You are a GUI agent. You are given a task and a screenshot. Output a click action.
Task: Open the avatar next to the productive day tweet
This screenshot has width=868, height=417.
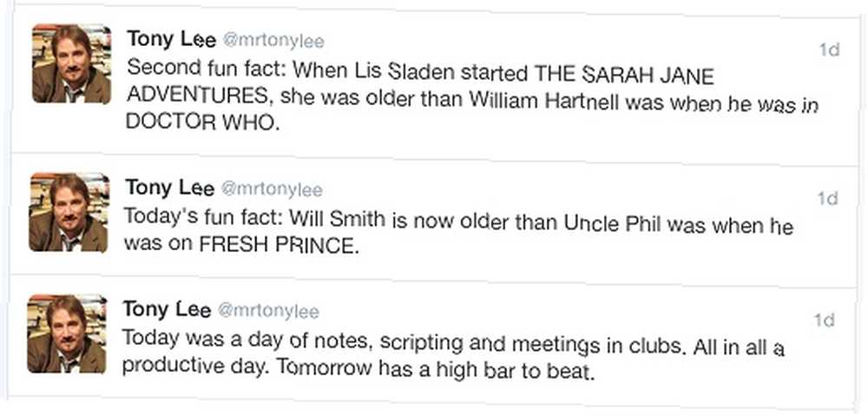point(67,334)
